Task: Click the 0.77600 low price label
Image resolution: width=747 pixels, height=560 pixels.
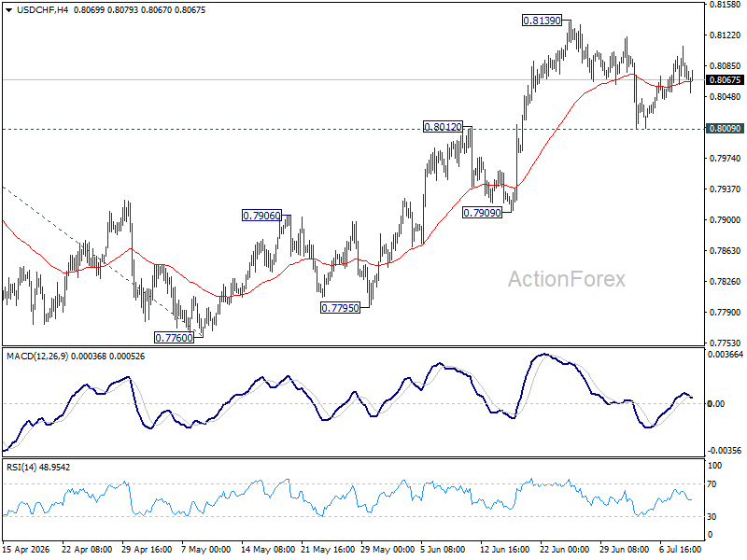Action: pos(174,338)
